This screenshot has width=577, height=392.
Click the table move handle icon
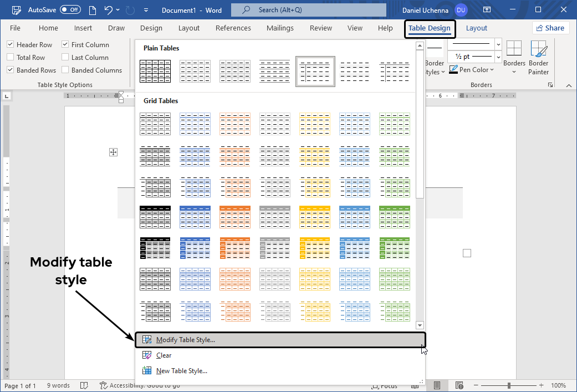click(x=114, y=152)
